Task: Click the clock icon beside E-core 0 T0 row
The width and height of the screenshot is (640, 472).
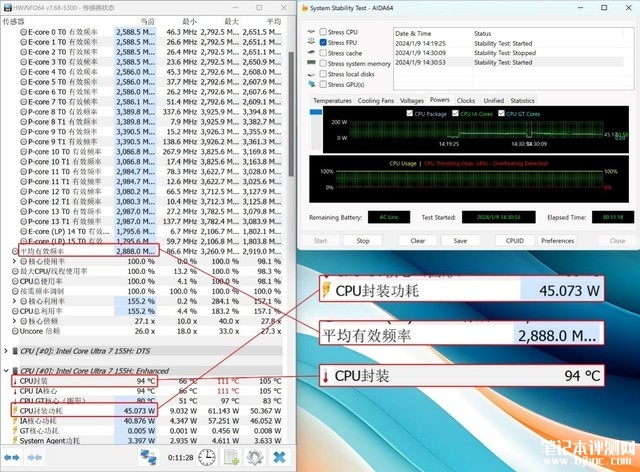Action: coord(24,32)
